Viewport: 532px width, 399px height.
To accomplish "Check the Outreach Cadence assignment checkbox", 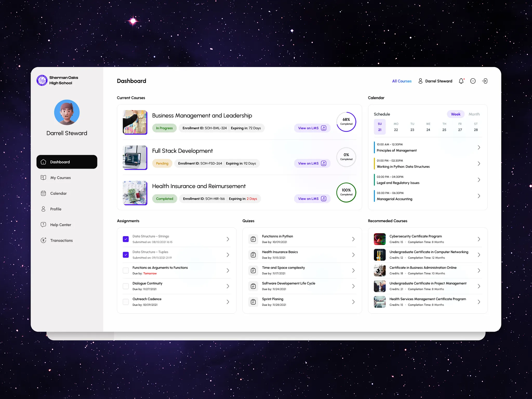I will (x=126, y=302).
